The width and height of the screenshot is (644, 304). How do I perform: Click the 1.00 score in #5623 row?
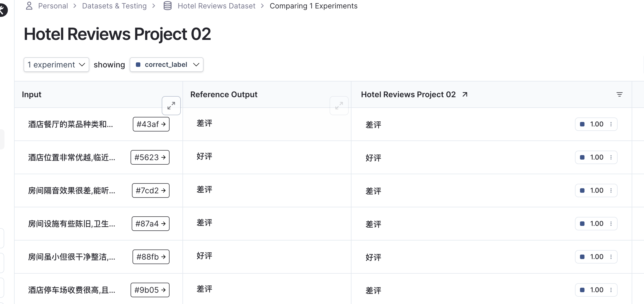click(597, 157)
